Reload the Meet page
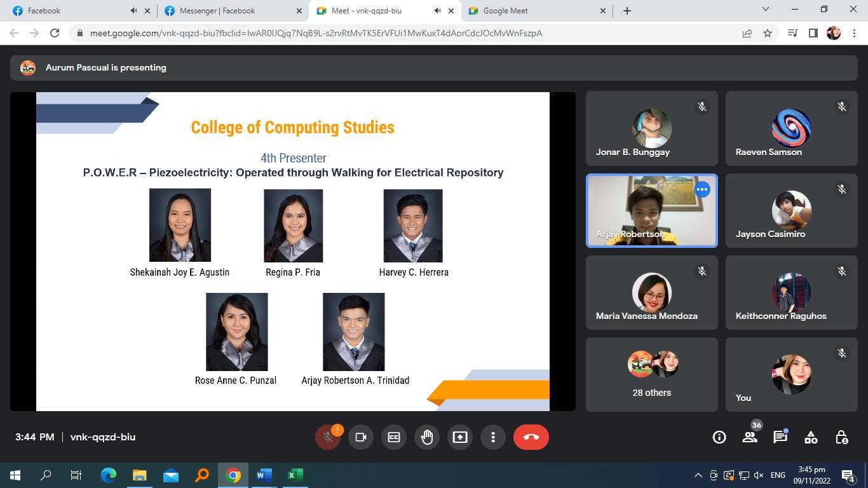 (x=55, y=33)
